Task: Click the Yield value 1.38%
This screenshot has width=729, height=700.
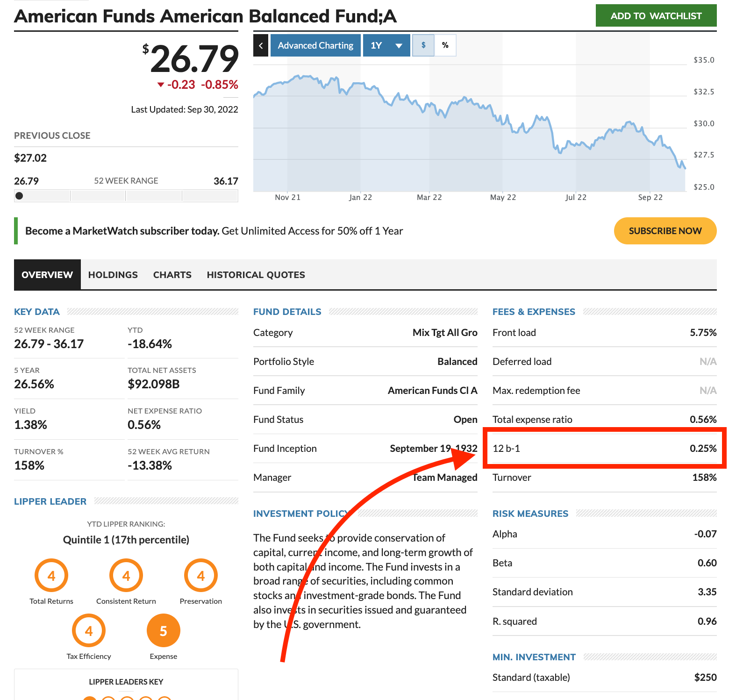Action: (30, 425)
